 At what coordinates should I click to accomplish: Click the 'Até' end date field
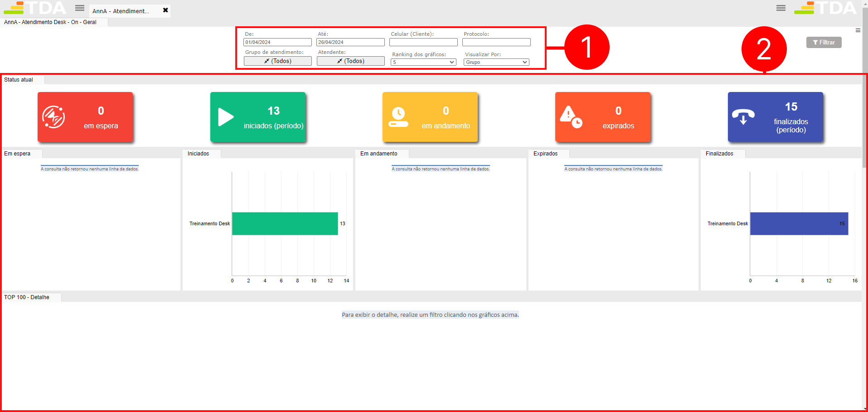(x=350, y=42)
